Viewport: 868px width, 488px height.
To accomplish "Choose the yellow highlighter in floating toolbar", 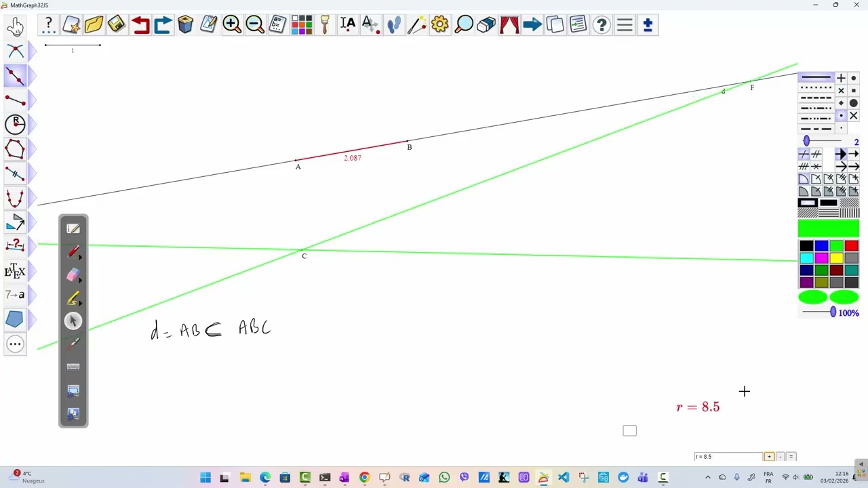I will click(73, 298).
